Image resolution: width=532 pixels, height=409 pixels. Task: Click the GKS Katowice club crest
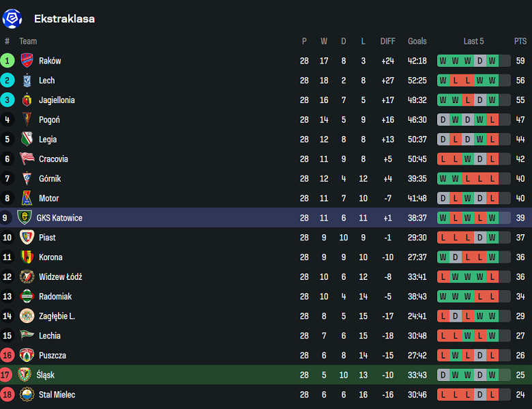(x=25, y=218)
